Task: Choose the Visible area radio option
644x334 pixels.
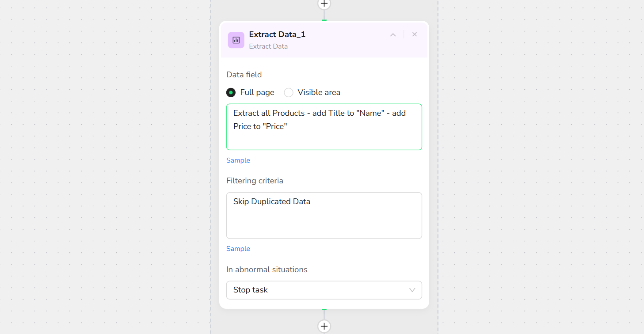Action: 289,92
